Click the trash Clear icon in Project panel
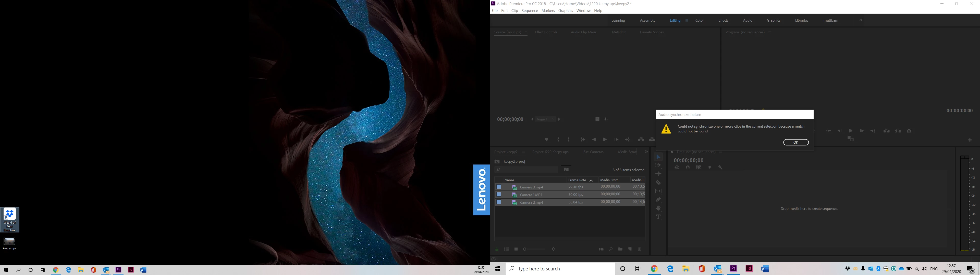980x275 pixels. [x=640, y=249]
